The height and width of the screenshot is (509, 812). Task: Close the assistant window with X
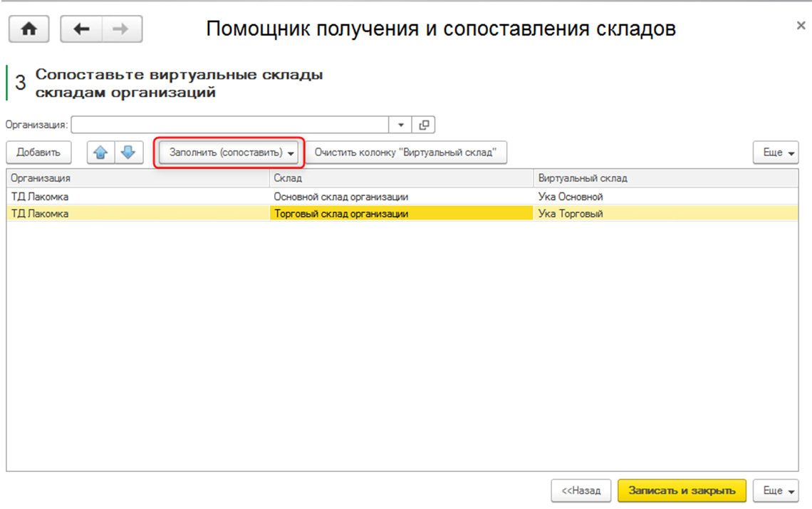coord(801,26)
